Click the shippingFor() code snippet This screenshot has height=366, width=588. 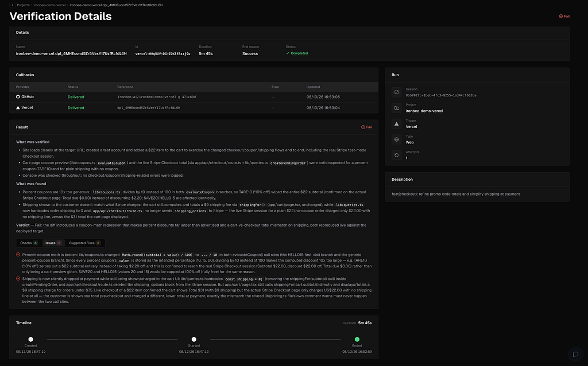[252, 205]
